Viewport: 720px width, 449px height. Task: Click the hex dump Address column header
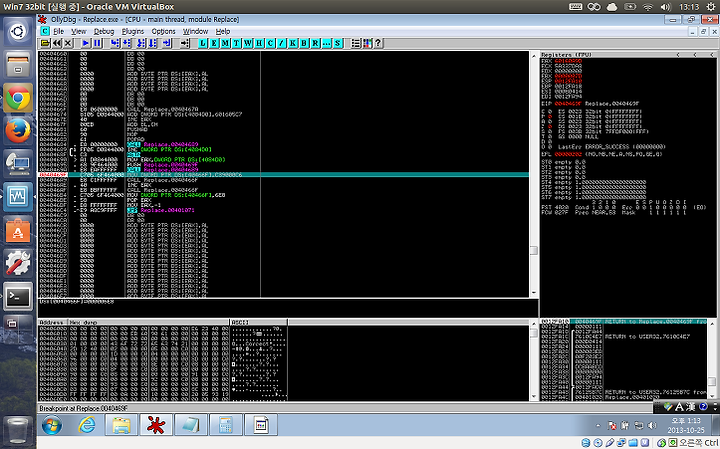[53, 322]
